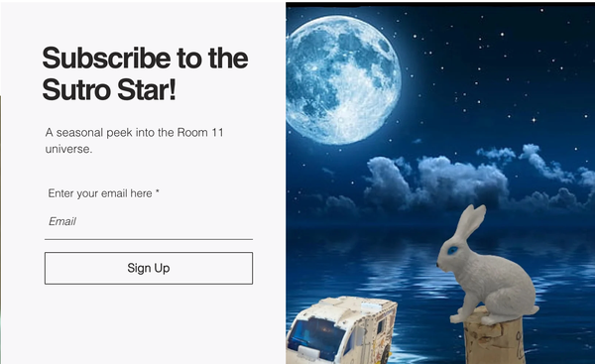The height and width of the screenshot is (364, 595).
Task: Click the word "universe." in the description
Action: pos(68,149)
